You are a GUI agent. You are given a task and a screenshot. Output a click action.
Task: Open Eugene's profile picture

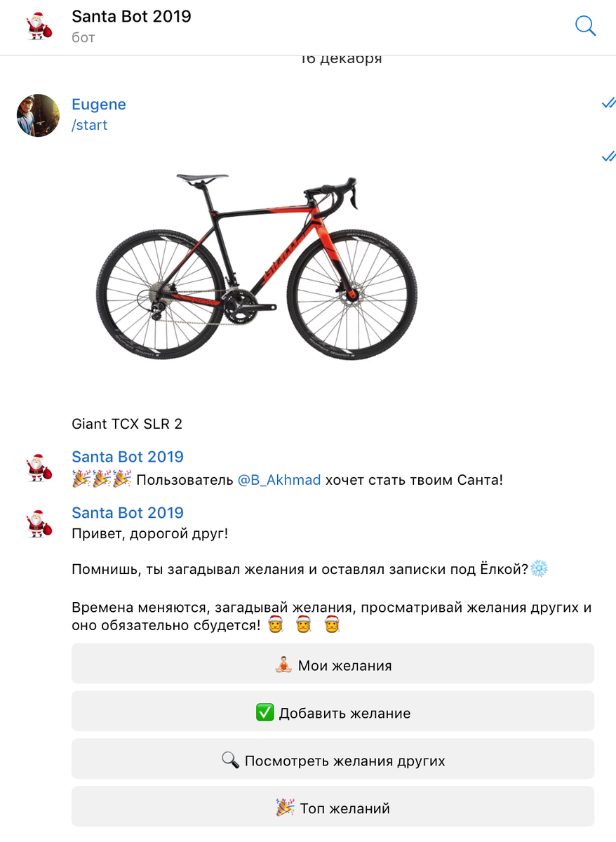pyautogui.click(x=38, y=115)
